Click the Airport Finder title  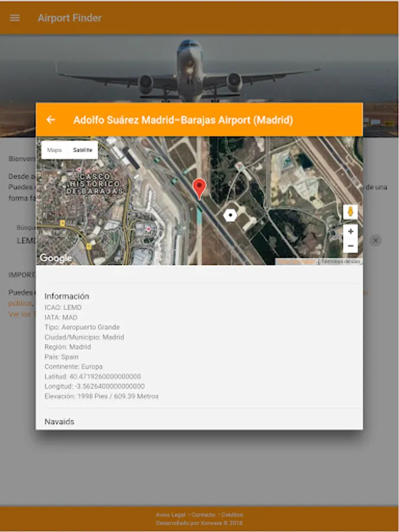70,18
